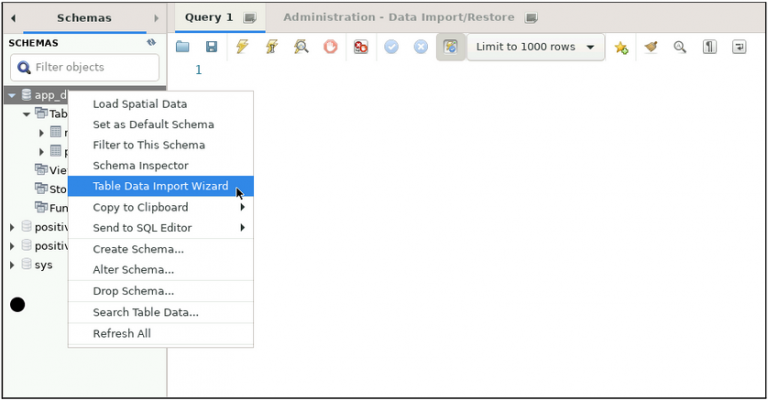
Task: Click Drop Schema... in context menu
Action: [x=133, y=291]
